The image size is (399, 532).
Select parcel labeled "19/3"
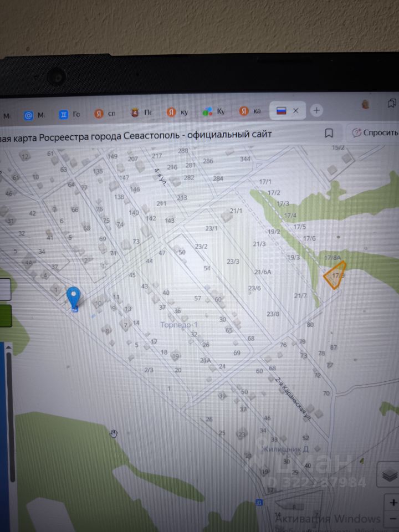coord(294,257)
